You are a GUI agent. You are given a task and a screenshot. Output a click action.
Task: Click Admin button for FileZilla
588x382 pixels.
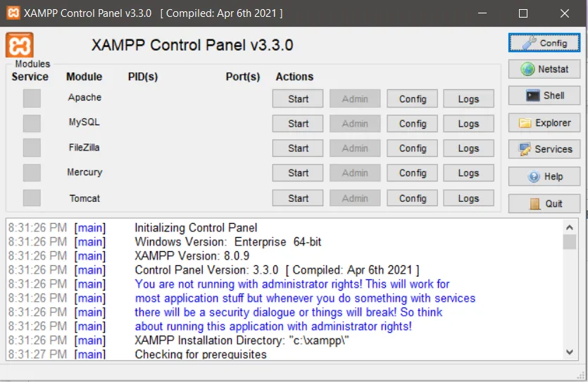pos(355,148)
